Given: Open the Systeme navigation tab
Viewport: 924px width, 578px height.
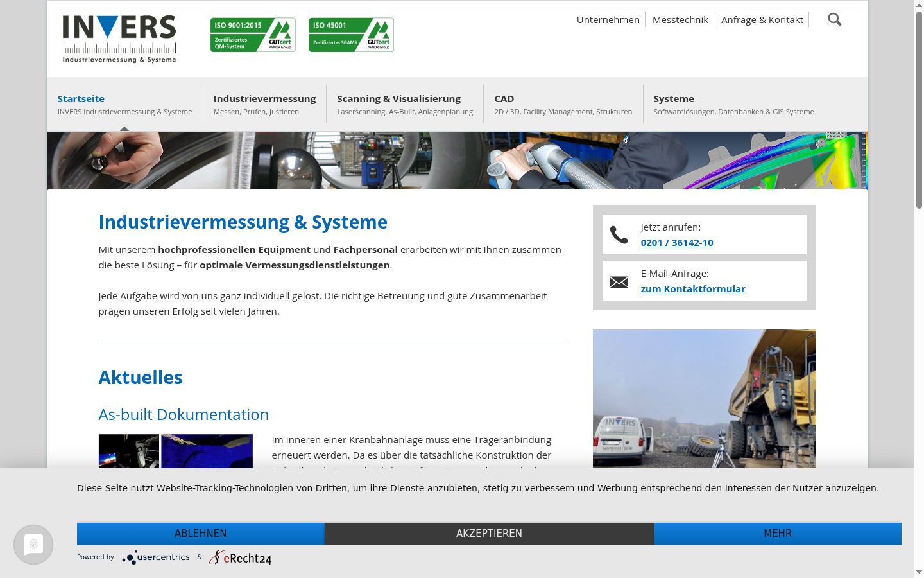Looking at the screenshot, I should (733, 105).
